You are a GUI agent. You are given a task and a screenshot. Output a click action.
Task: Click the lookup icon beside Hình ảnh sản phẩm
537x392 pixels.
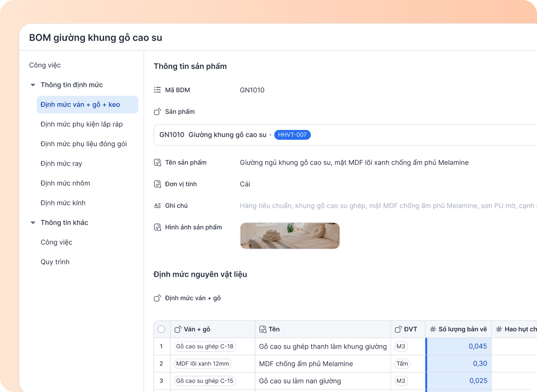click(x=158, y=227)
